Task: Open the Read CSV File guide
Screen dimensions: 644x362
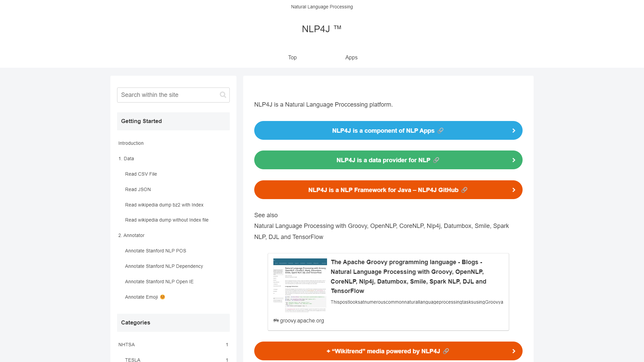Action: [x=141, y=174]
